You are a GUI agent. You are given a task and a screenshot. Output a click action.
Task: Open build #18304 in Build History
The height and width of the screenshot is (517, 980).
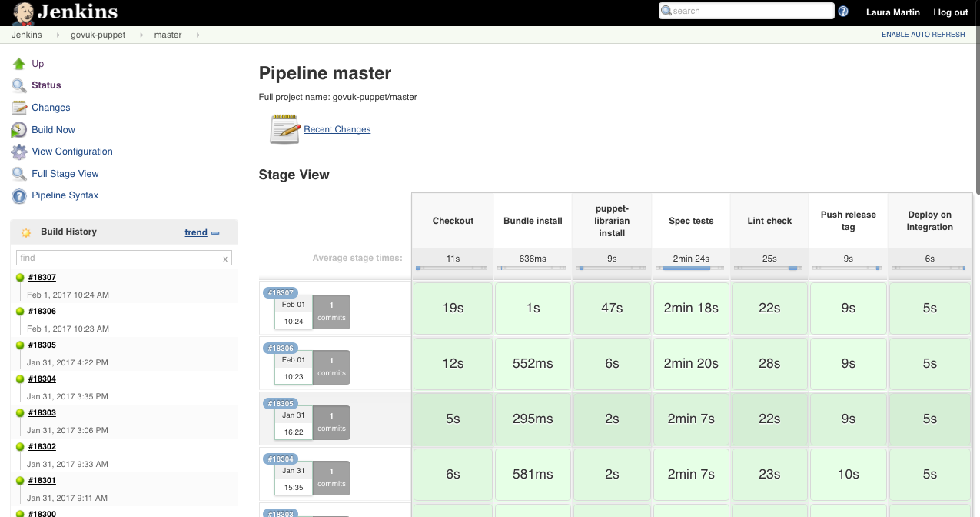pyautogui.click(x=42, y=379)
